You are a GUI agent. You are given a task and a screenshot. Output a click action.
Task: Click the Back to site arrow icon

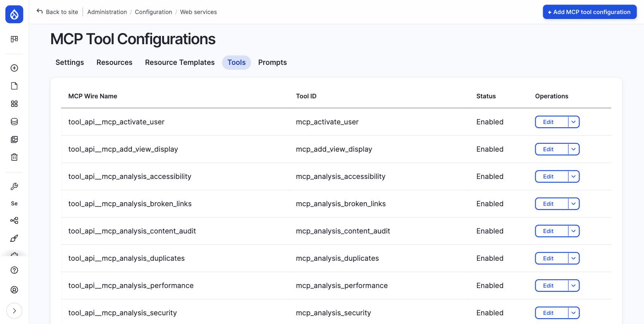(x=40, y=12)
